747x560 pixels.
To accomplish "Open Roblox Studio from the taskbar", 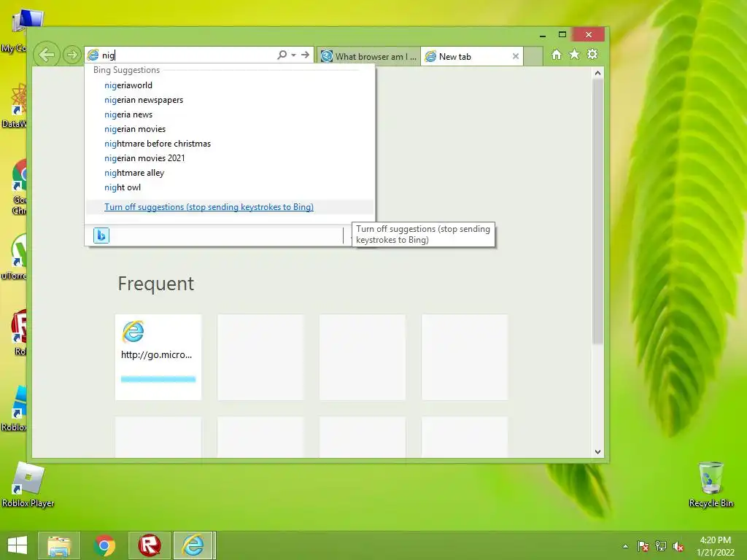I will 149,545.
